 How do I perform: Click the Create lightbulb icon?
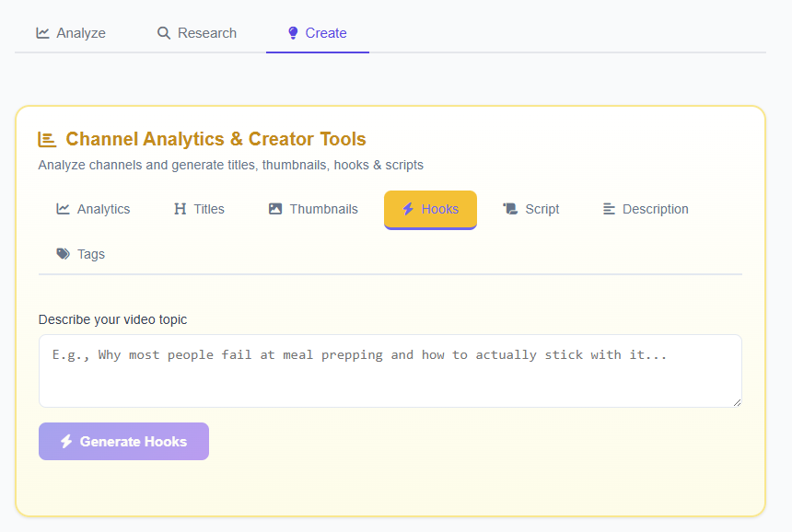click(291, 32)
